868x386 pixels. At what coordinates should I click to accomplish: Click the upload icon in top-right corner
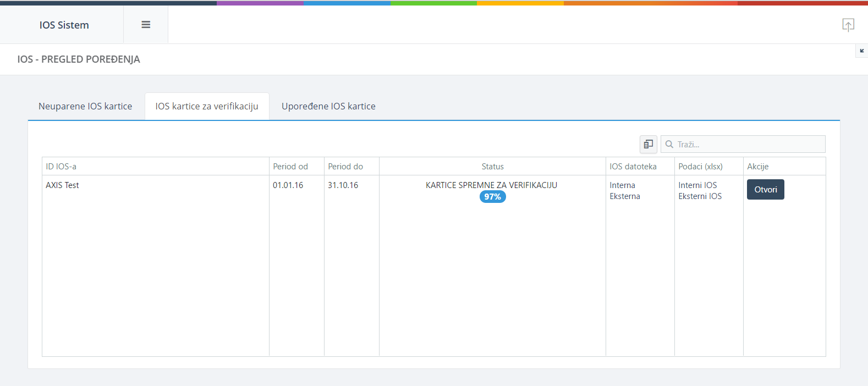tap(848, 25)
